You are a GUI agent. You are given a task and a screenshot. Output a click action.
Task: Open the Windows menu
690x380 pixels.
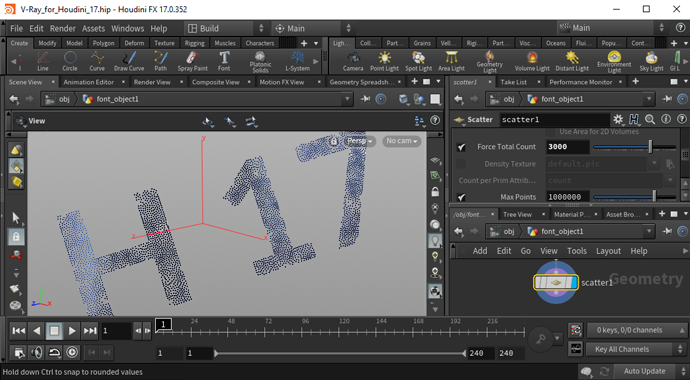pos(127,29)
